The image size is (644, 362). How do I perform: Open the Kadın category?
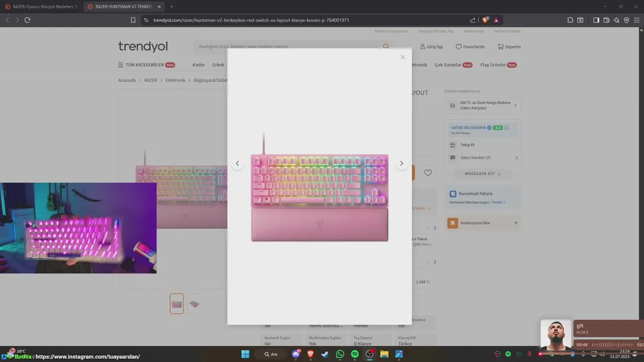(198, 65)
